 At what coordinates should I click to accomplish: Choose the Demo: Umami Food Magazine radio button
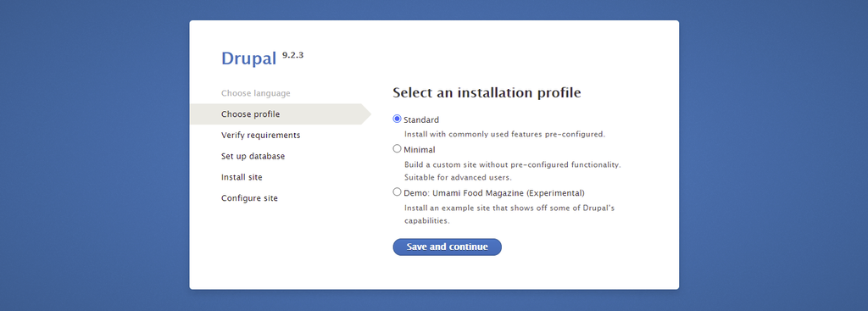(397, 192)
